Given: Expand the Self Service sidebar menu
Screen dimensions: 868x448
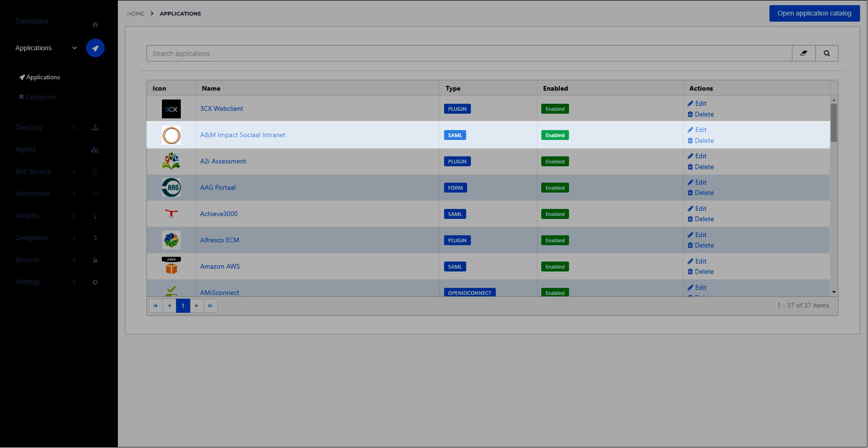Looking at the screenshot, I should pyautogui.click(x=74, y=172).
